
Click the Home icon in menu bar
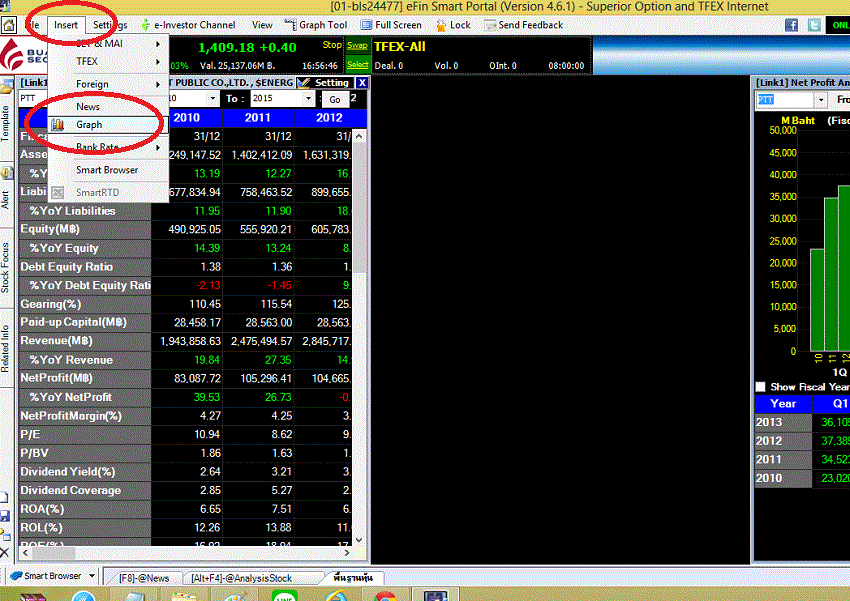9,25
